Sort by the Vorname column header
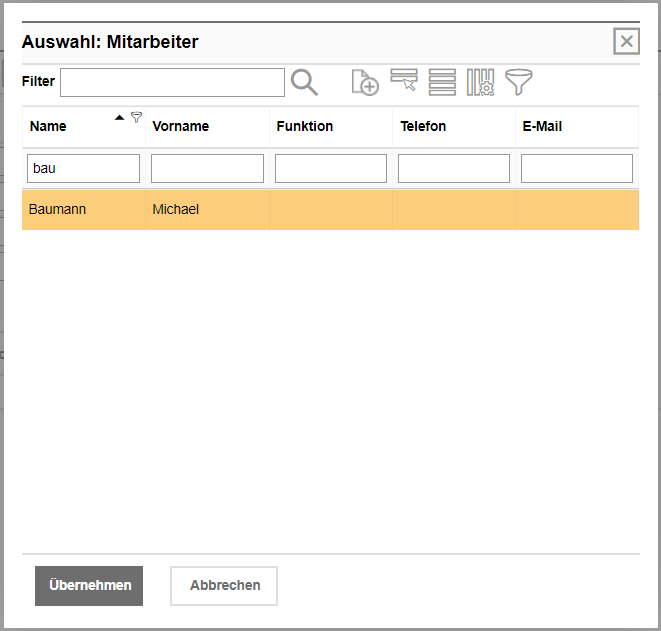Viewport: 661px width, 631px height. coord(181,127)
